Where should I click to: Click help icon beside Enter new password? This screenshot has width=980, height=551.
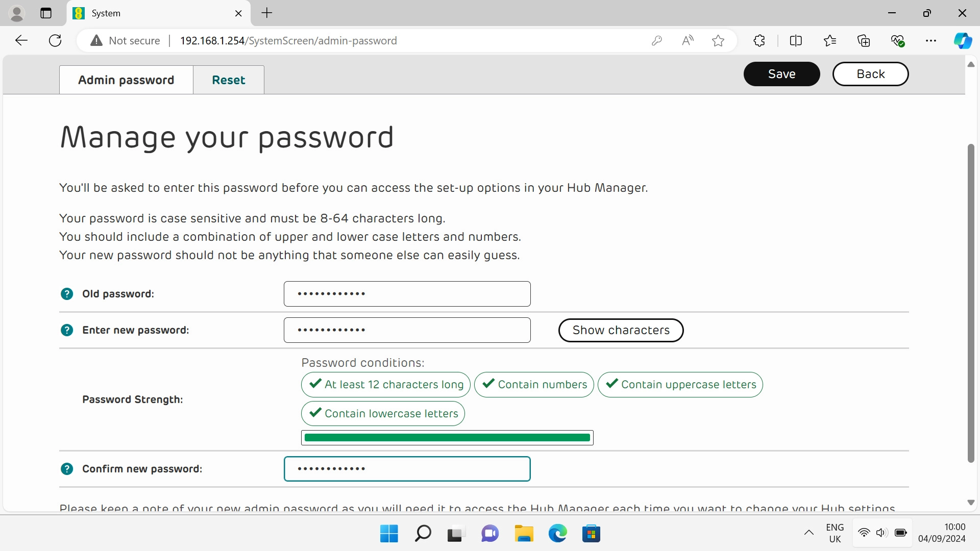click(x=67, y=330)
